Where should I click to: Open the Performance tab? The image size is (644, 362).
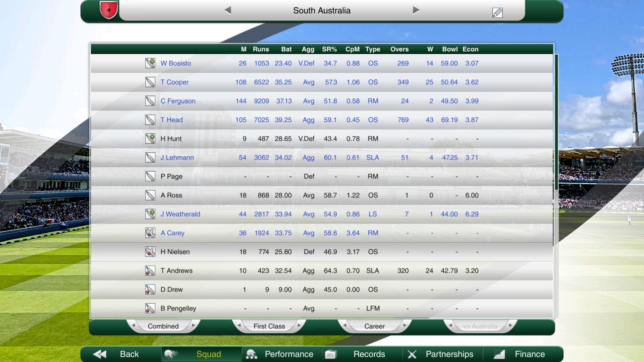tap(282, 354)
